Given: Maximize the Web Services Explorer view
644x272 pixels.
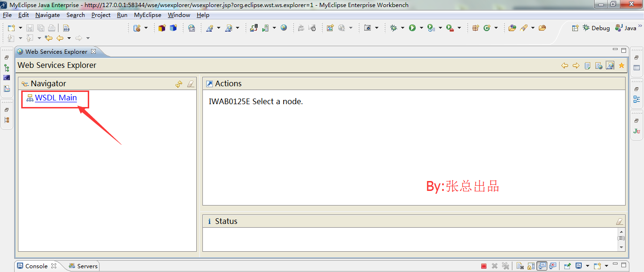Looking at the screenshot, I should tap(624, 50).
